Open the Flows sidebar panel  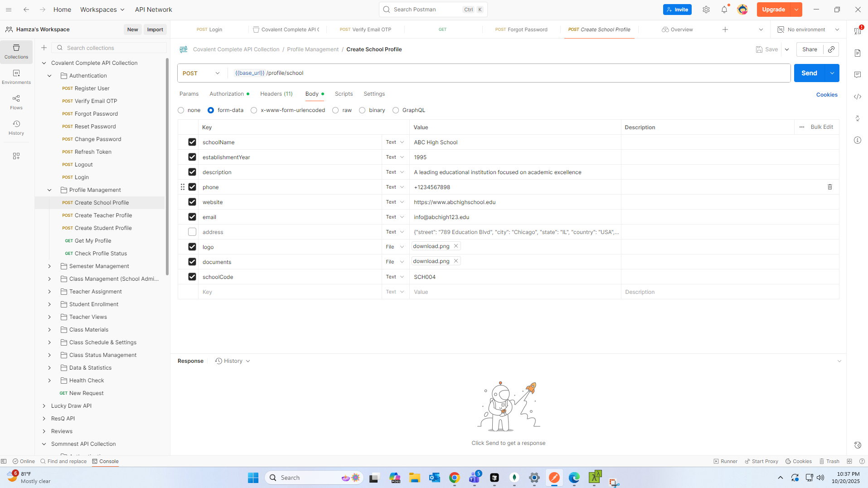tap(16, 102)
